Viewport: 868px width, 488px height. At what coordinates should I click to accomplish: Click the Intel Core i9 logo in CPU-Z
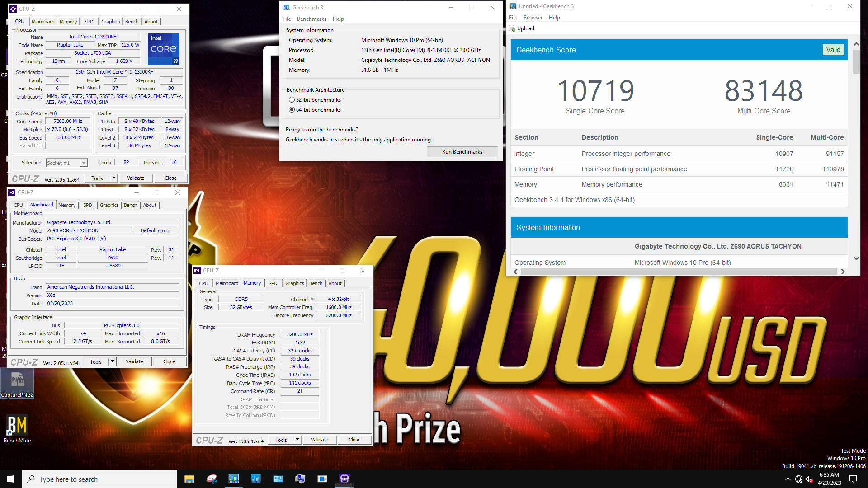[164, 48]
